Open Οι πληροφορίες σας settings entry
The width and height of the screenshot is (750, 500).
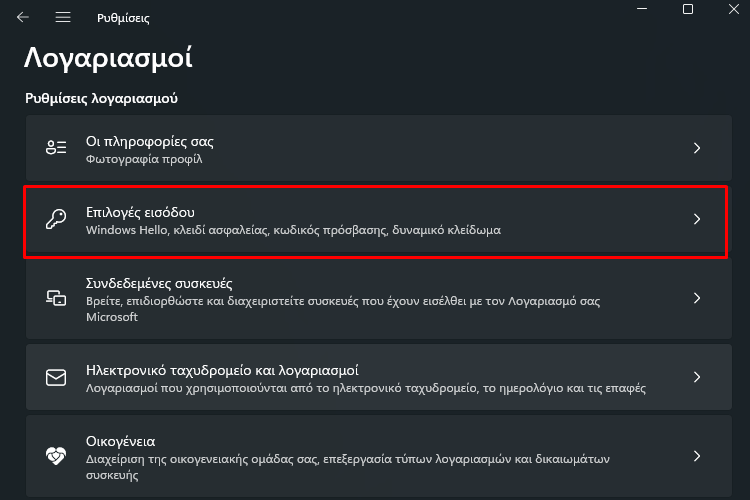click(x=379, y=148)
